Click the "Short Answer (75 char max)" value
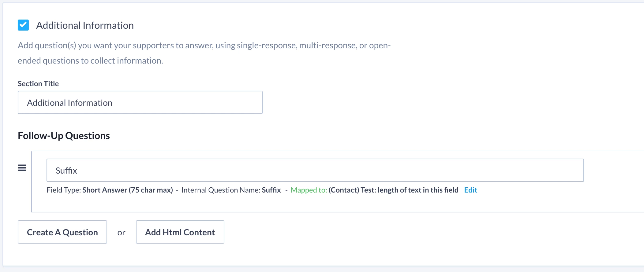Image resolution: width=644 pixels, height=272 pixels. tap(128, 190)
